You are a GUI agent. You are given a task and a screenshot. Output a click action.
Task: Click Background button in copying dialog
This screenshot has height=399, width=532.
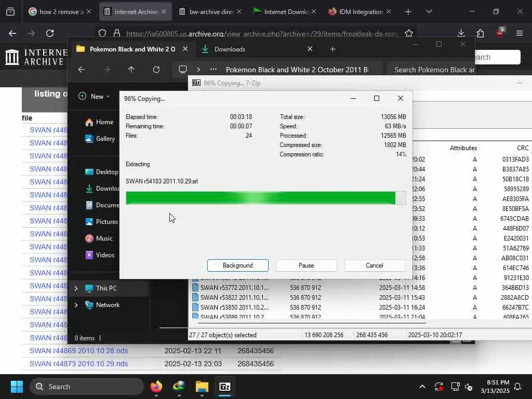tap(237, 265)
